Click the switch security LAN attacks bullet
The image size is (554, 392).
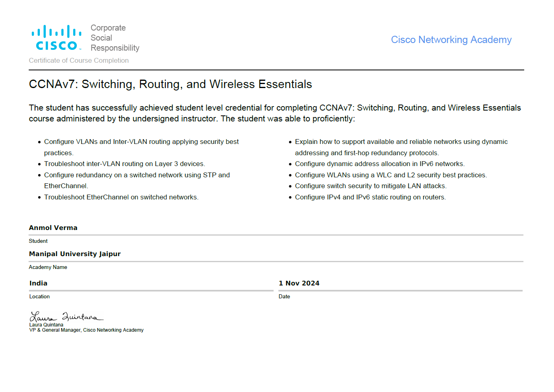(x=371, y=186)
